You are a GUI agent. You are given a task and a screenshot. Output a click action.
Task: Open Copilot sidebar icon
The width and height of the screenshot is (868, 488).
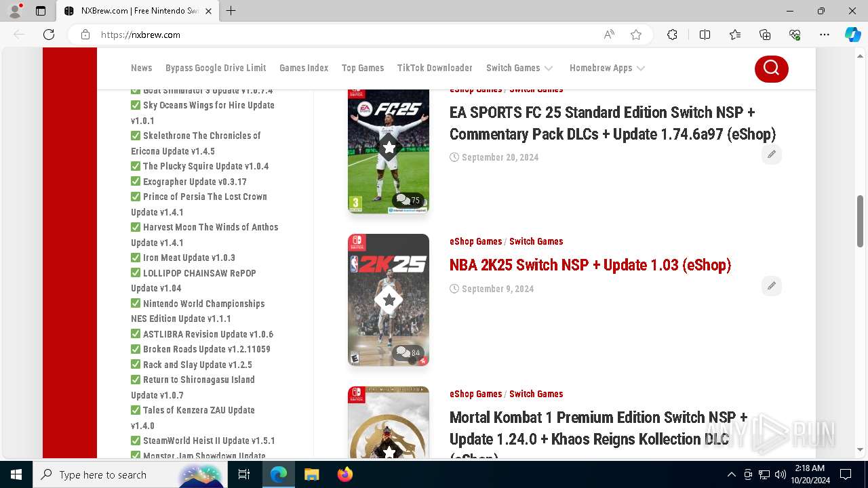tap(852, 35)
